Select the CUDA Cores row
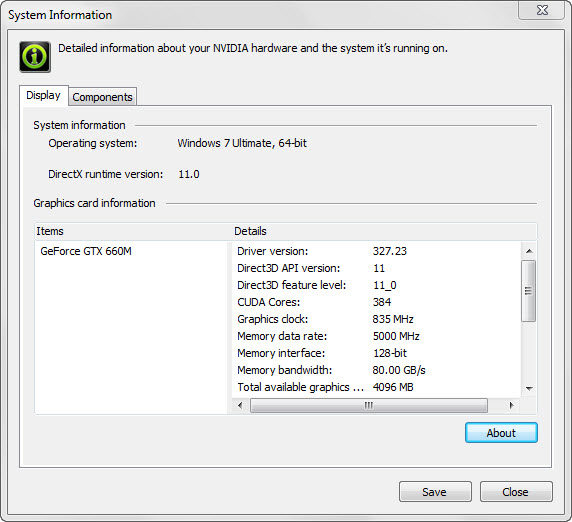Screen dimensions: 572x522 pyautogui.click(x=376, y=302)
